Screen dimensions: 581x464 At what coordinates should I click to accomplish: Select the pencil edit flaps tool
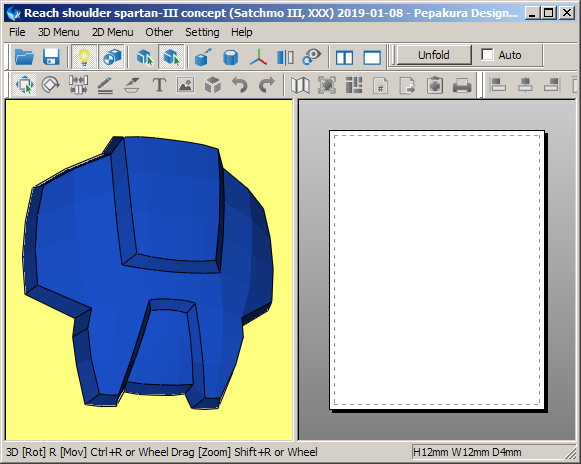[x=105, y=85]
